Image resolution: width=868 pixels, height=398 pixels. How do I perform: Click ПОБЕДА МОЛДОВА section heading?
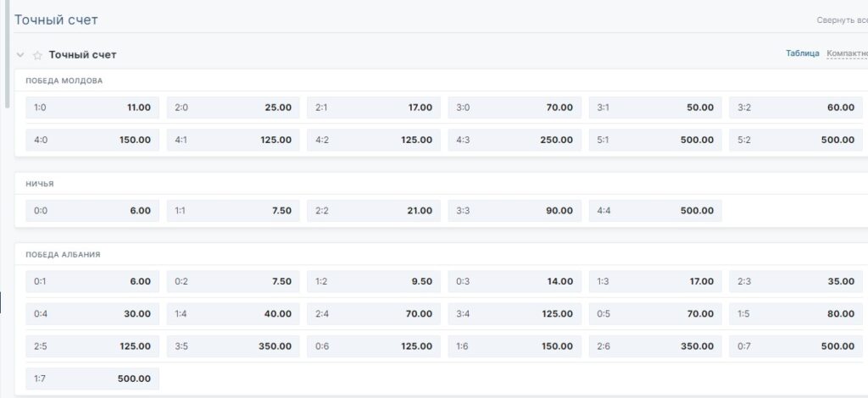coord(64,80)
